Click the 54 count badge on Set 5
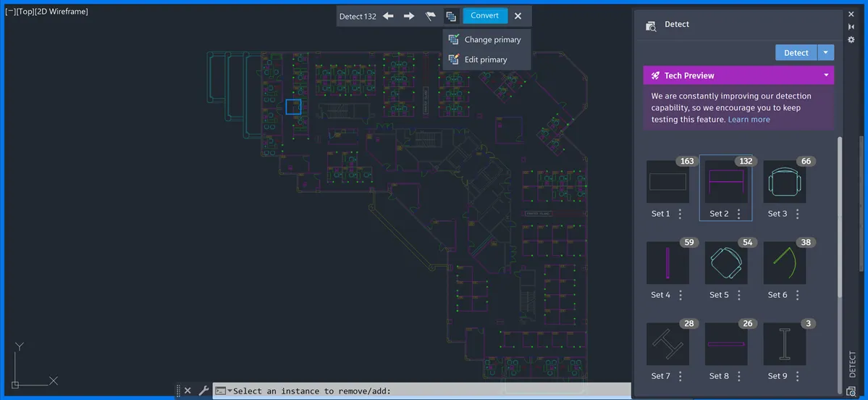Image resolution: width=868 pixels, height=400 pixels. [747, 243]
